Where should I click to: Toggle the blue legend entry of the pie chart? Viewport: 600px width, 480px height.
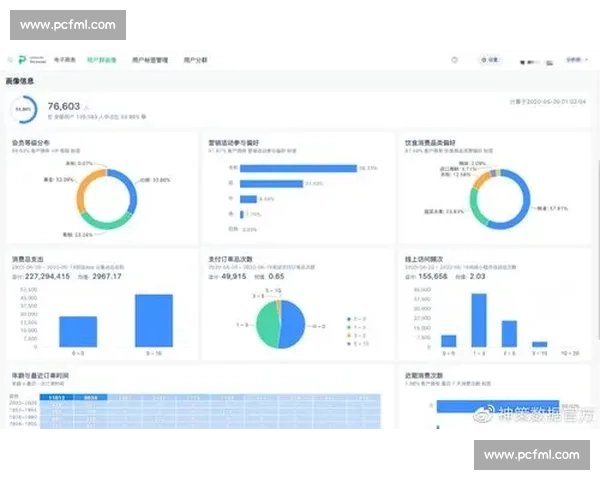tap(356, 319)
